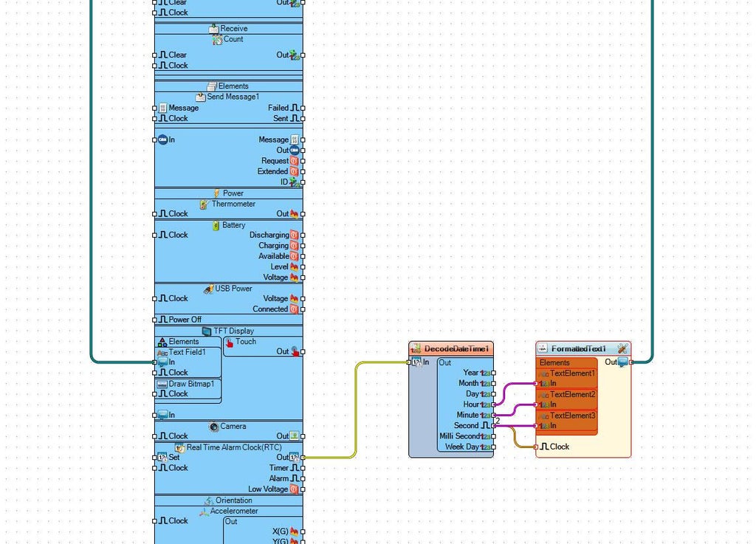Select Text Field1 in TFT Display Elements
The image size is (756, 544).
coord(188,352)
